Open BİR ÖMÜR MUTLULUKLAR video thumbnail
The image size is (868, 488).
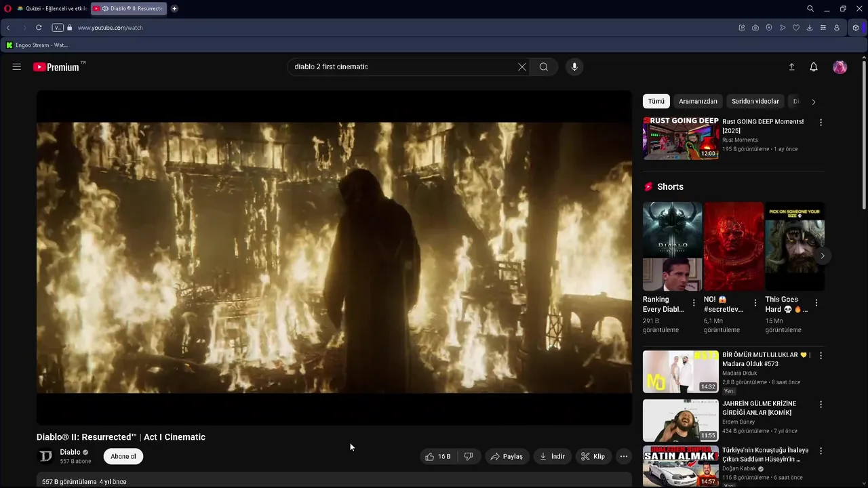681,371
